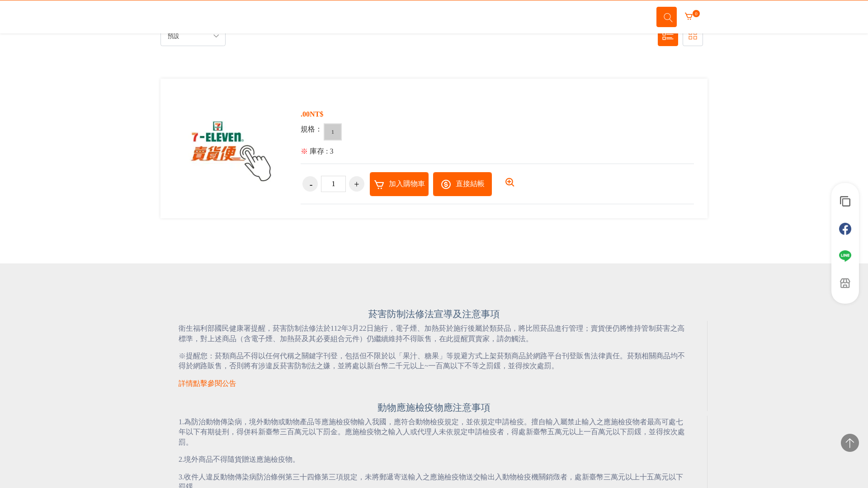
Task: Click the .00NT$ price text
Action: tap(312, 114)
